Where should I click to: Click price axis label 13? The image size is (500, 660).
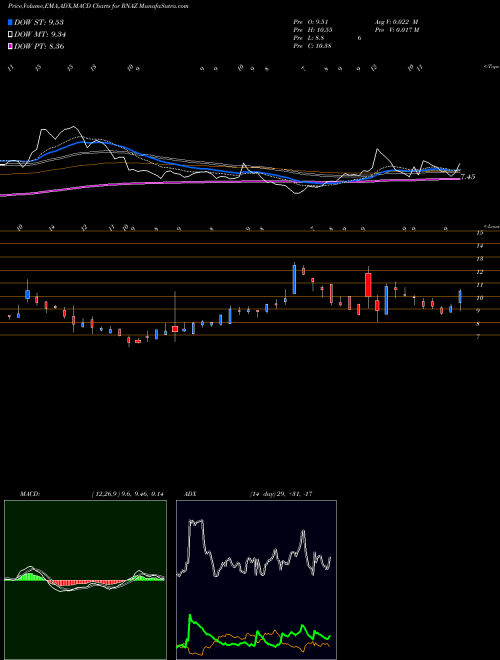480,259
